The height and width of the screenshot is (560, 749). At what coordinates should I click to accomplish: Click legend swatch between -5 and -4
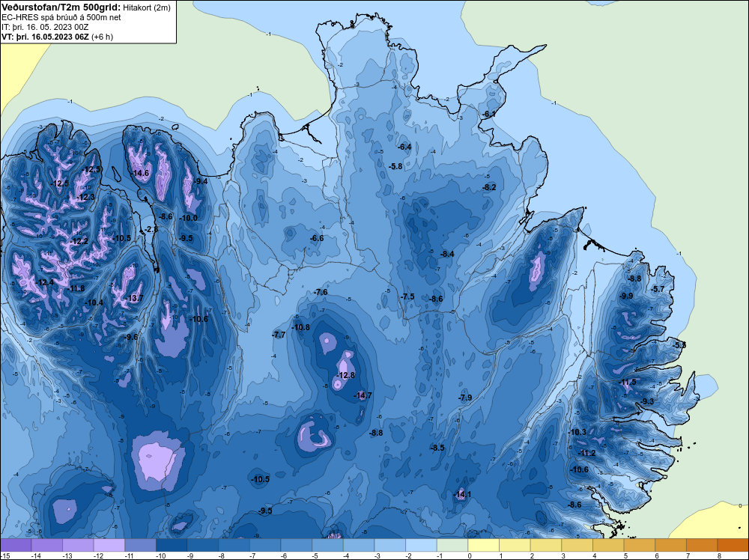click(328, 545)
